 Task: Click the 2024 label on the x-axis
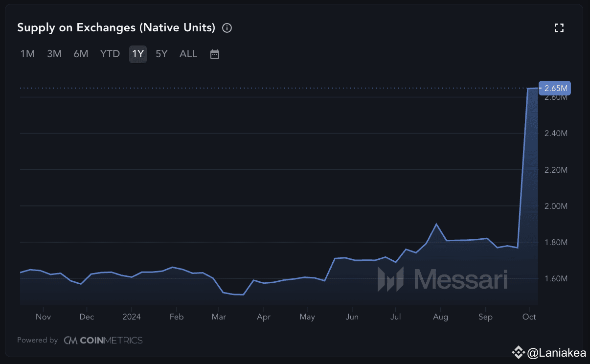pos(132,317)
